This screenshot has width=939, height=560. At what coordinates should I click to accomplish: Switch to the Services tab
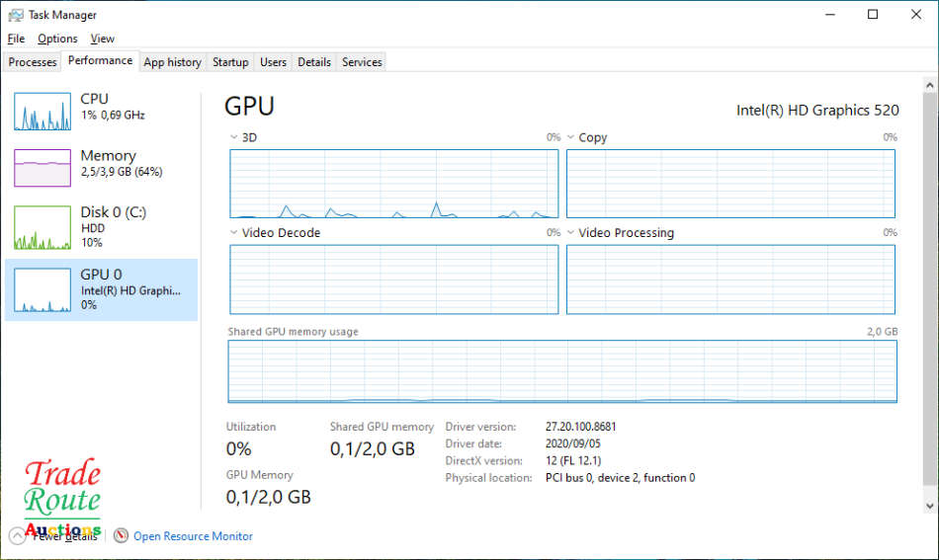(x=362, y=62)
